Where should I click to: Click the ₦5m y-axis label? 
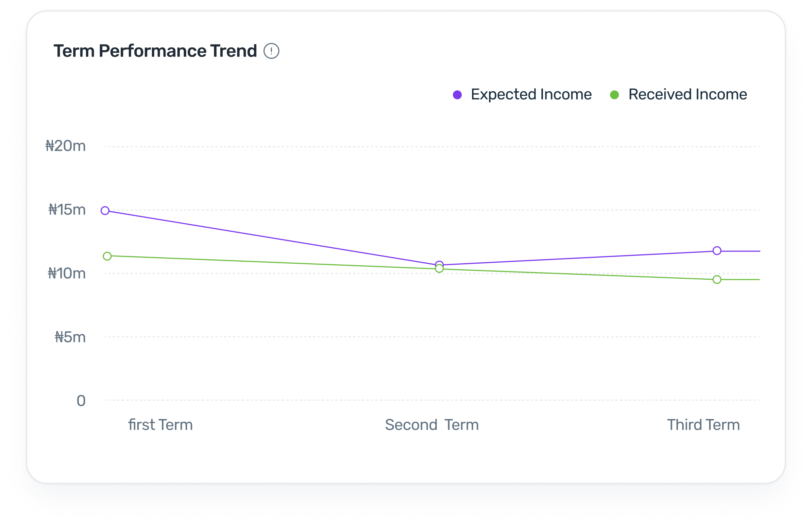pos(70,337)
